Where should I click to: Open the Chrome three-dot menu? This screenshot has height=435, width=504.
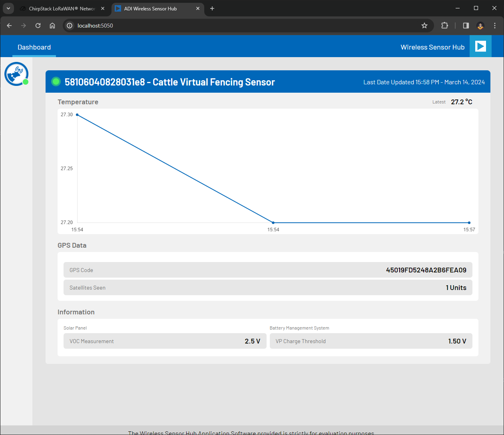[x=494, y=25]
